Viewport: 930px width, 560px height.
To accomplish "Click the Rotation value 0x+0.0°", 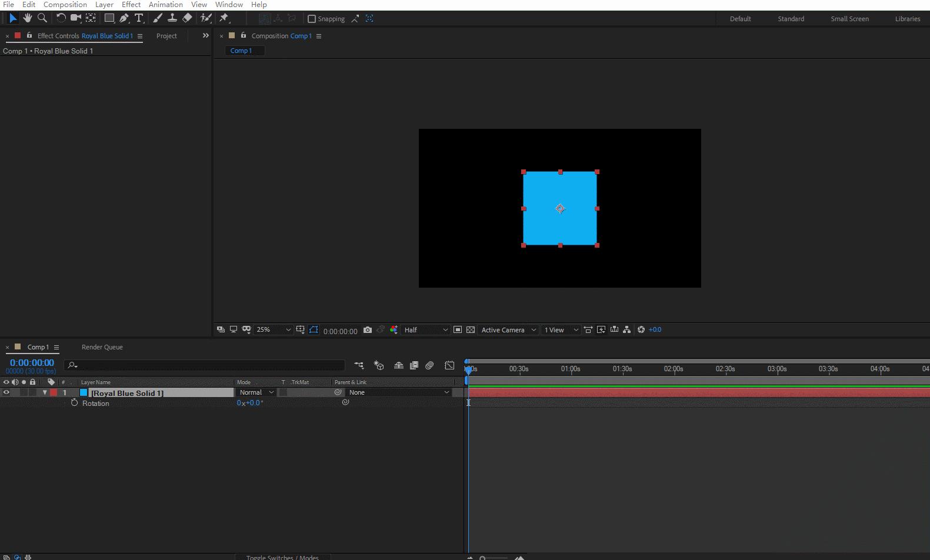I will tap(250, 403).
